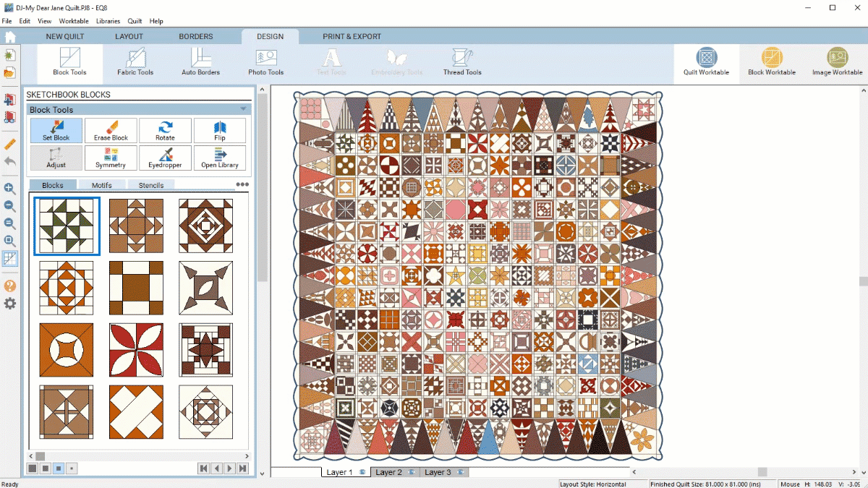Screen dimensions: 868x488
Task: Open Fabric Tools in the ribbon
Action: pos(135,61)
